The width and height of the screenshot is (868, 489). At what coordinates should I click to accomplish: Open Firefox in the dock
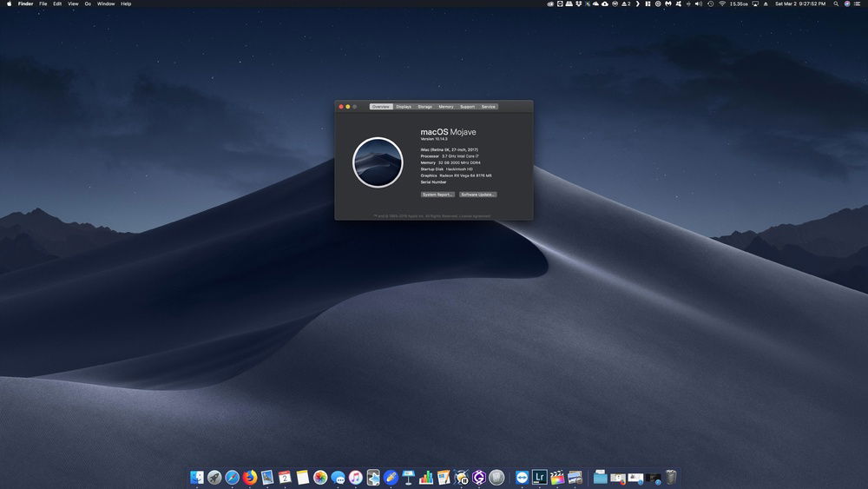(250, 477)
